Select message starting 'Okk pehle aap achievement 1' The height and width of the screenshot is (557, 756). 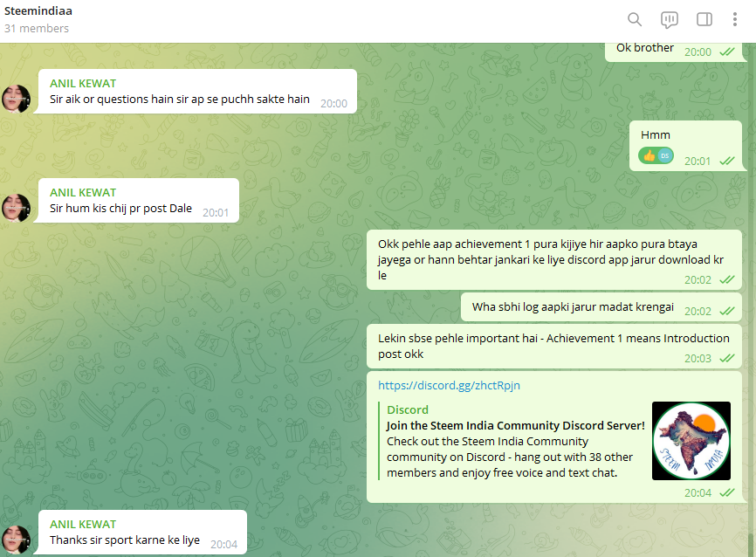554,260
